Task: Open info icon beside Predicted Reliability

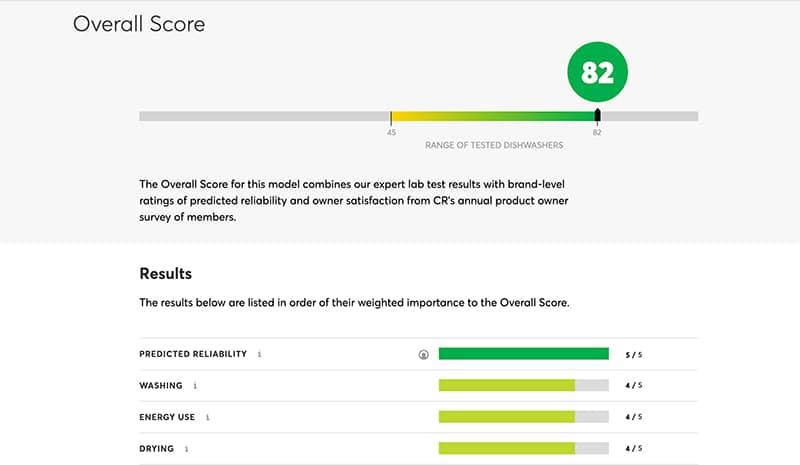Action: [x=259, y=354]
